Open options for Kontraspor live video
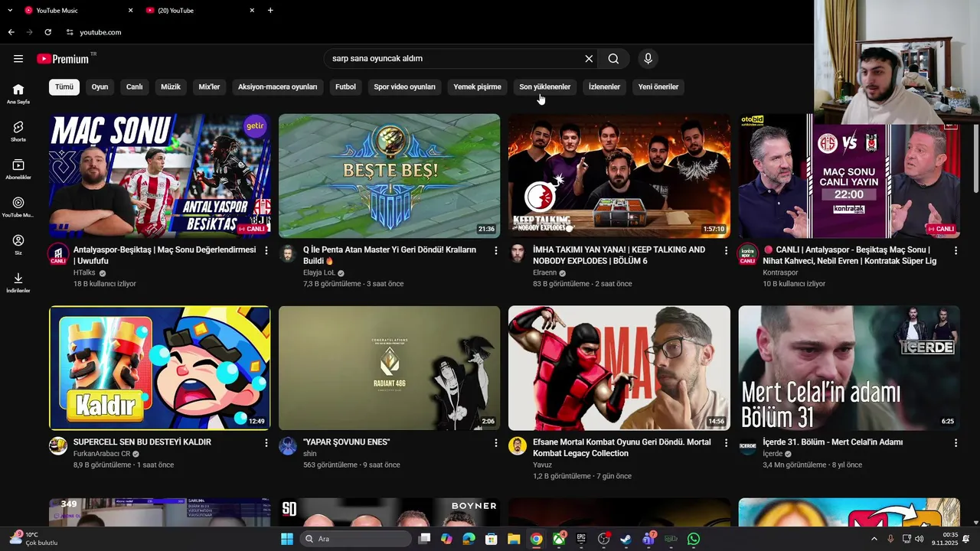The width and height of the screenshot is (980, 551). (x=955, y=250)
